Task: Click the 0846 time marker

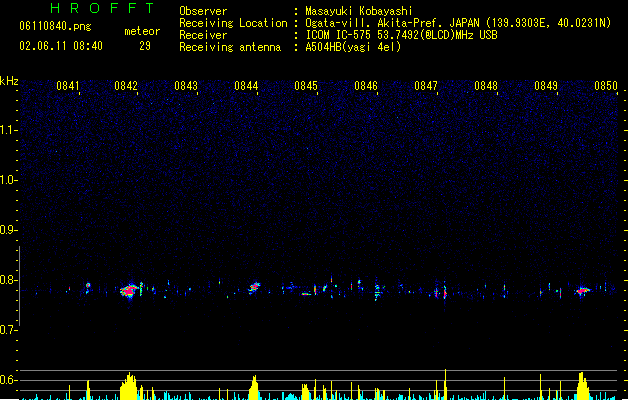Action: point(366,86)
